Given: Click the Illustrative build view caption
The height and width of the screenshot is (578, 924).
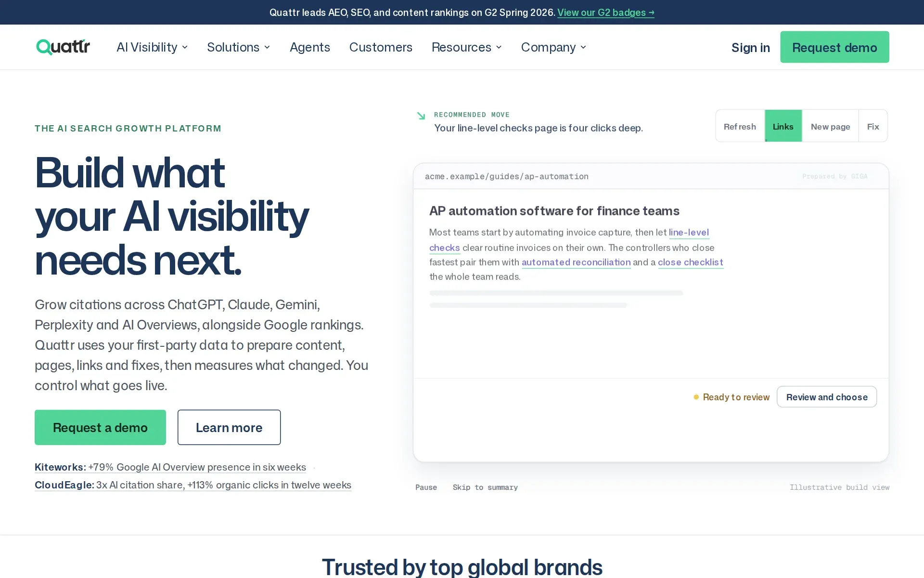Looking at the screenshot, I should pyautogui.click(x=839, y=487).
